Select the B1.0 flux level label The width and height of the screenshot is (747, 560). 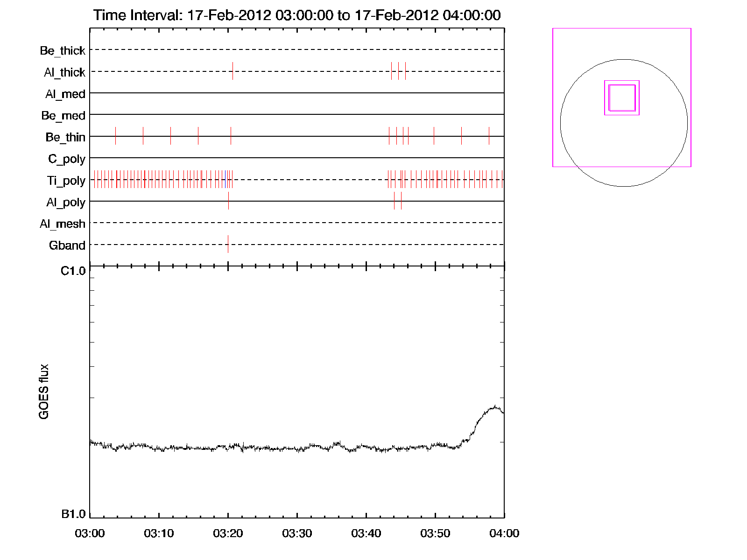(73, 514)
